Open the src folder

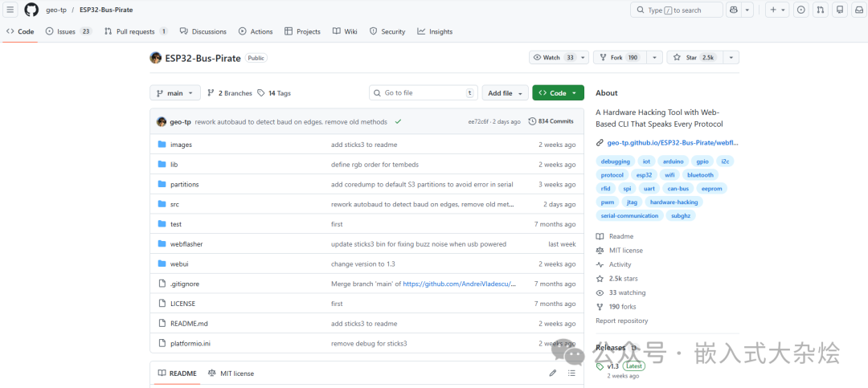(x=174, y=204)
